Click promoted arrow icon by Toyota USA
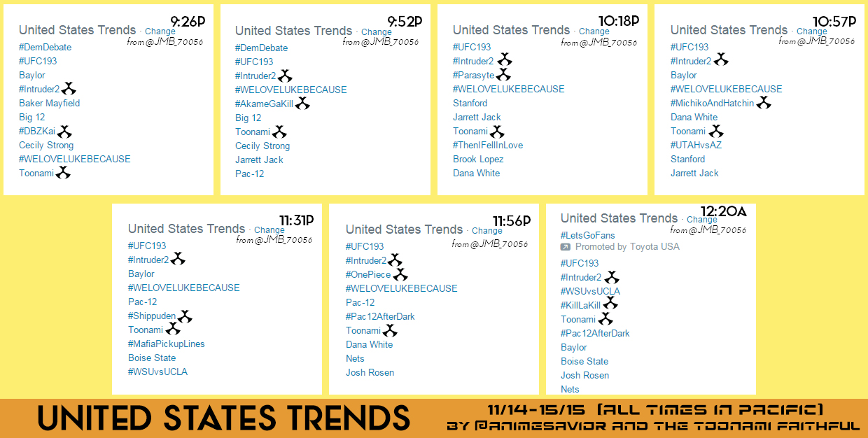 tap(566, 247)
